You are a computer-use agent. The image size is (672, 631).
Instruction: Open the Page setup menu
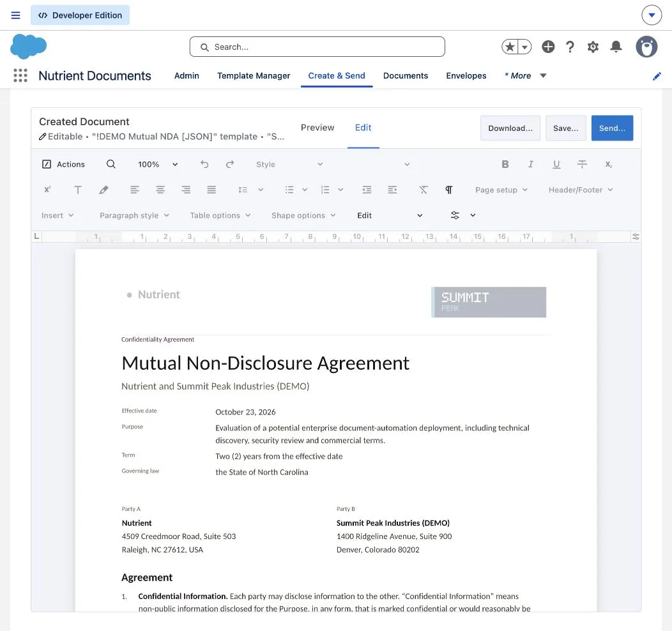(x=501, y=190)
